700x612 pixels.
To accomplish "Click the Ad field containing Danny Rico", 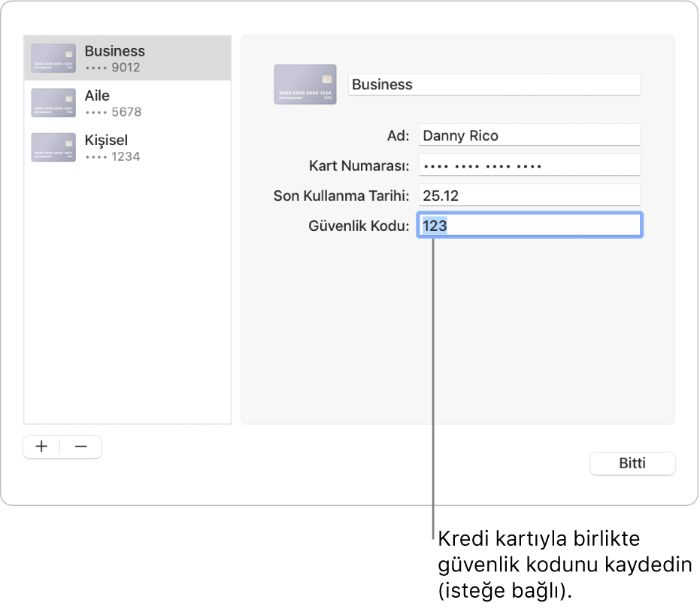I will [x=529, y=135].
